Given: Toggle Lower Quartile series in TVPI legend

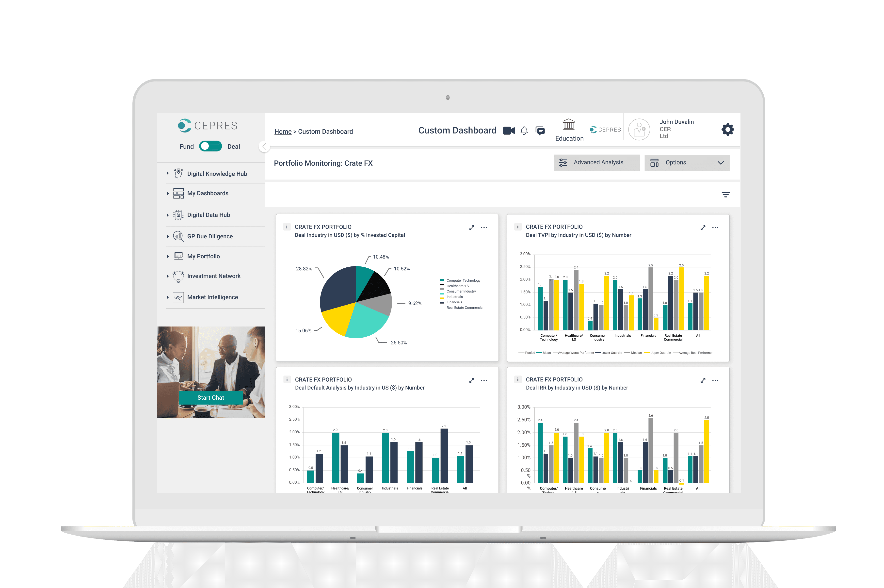Looking at the screenshot, I should (609, 353).
